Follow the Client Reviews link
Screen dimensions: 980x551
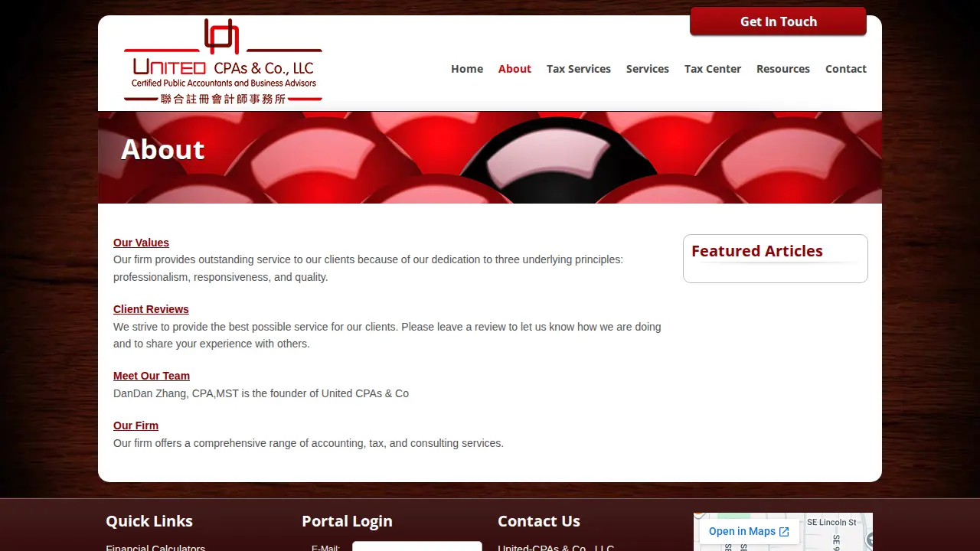click(x=151, y=309)
